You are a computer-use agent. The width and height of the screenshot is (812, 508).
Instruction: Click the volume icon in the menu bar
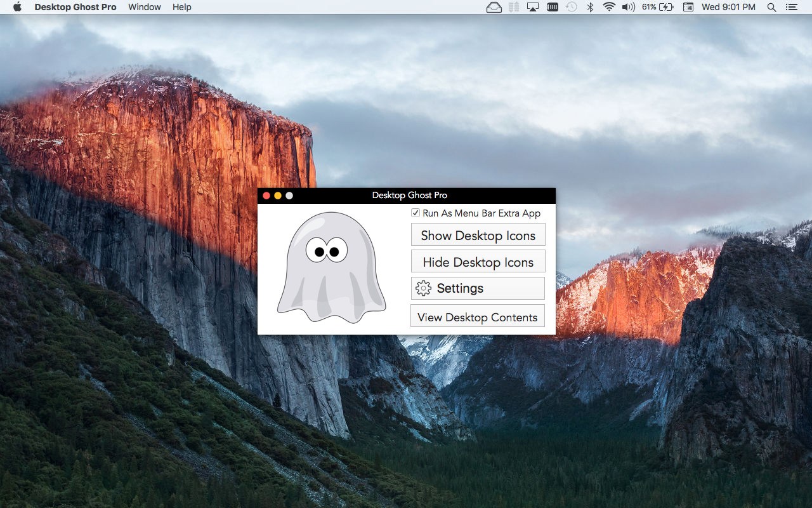(x=627, y=7)
